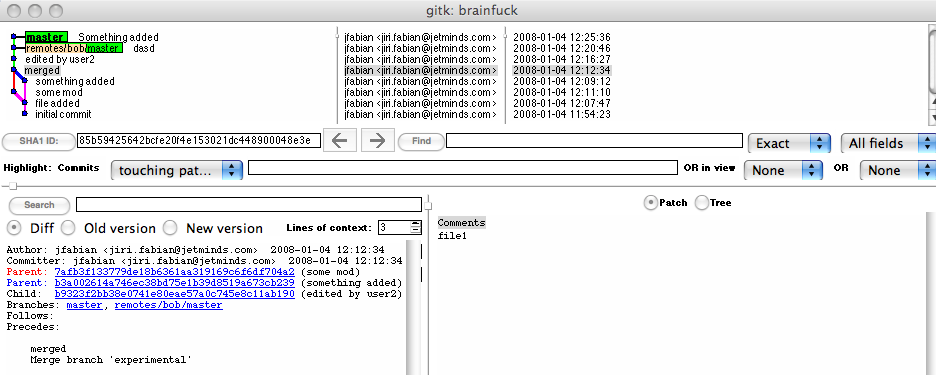
Task: Follow the master branch link
Action: click(x=84, y=305)
